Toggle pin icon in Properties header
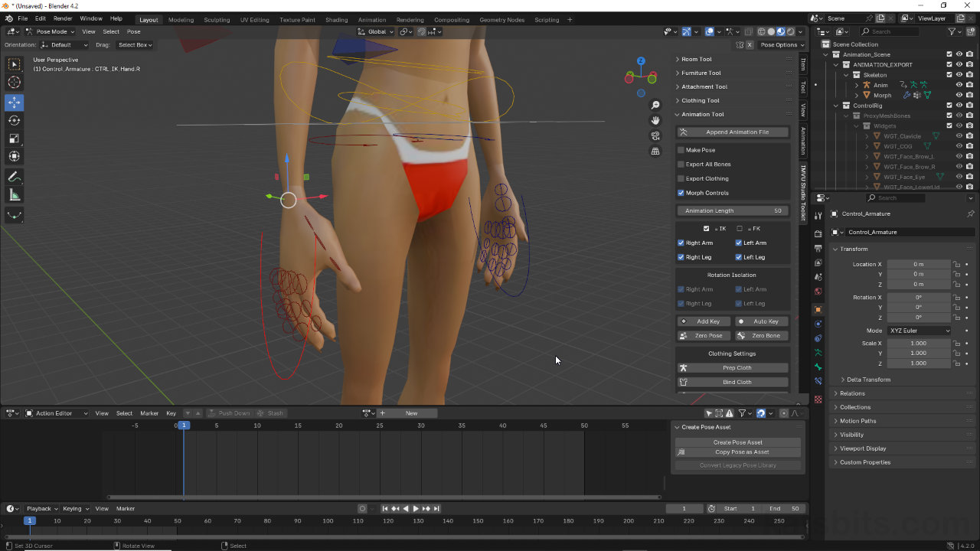Viewport: 980px width, 551px height. (970, 214)
